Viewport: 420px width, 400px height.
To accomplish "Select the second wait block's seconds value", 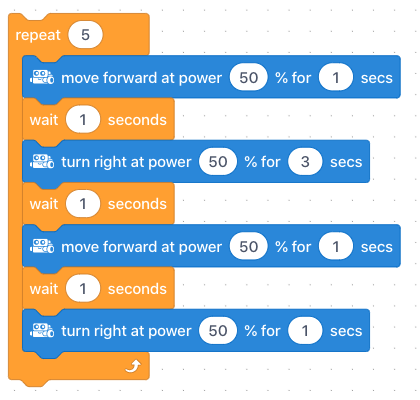I will [x=83, y=204].
